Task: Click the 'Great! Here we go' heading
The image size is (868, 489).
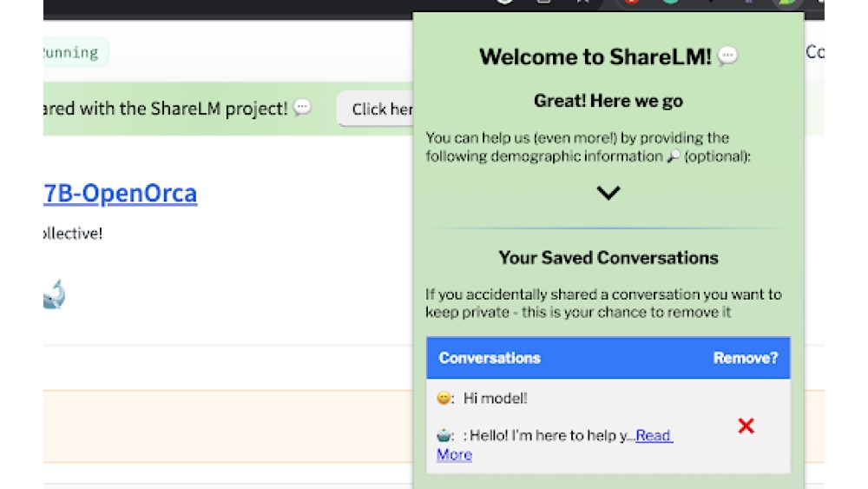Action: [x=608, y=101]
